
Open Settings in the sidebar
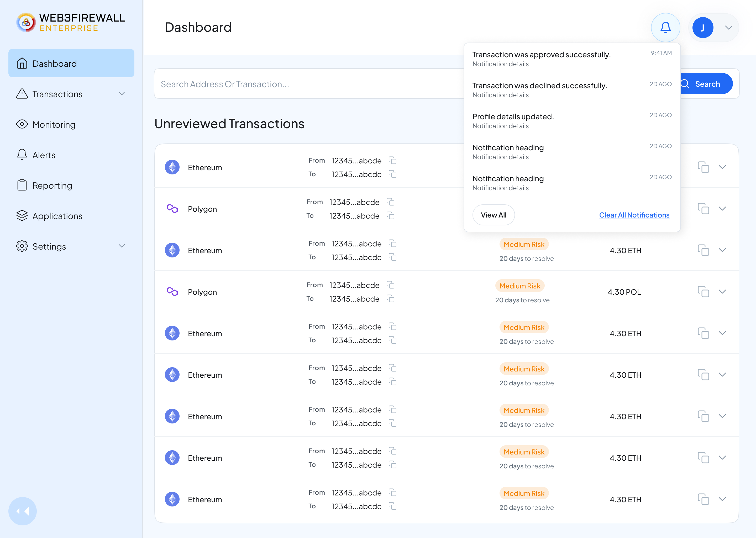tap(71, 246)
